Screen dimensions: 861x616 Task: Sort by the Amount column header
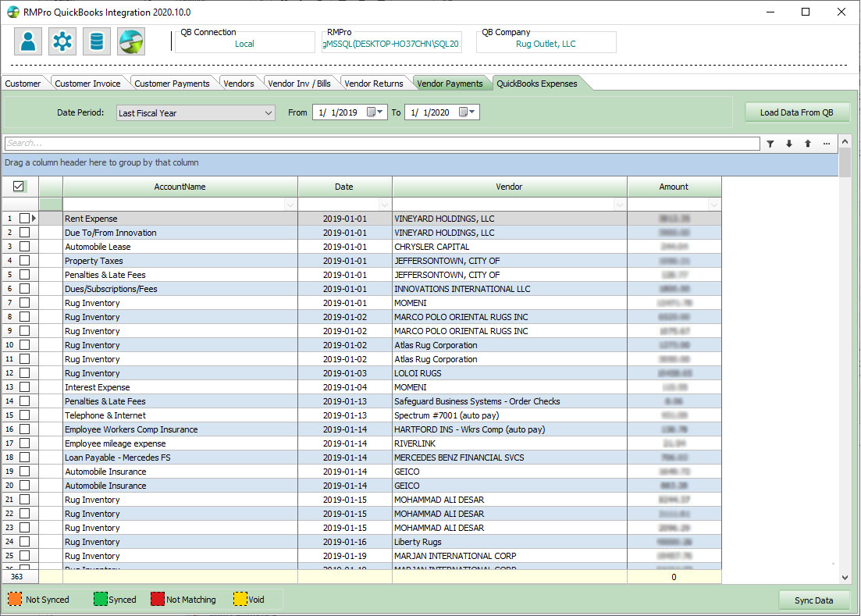coord(674,187)
